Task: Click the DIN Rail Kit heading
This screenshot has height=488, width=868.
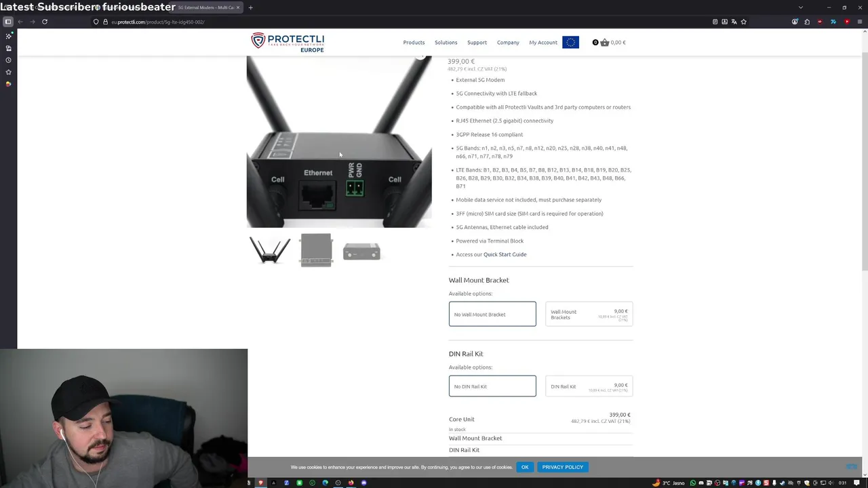Action: 466,354
